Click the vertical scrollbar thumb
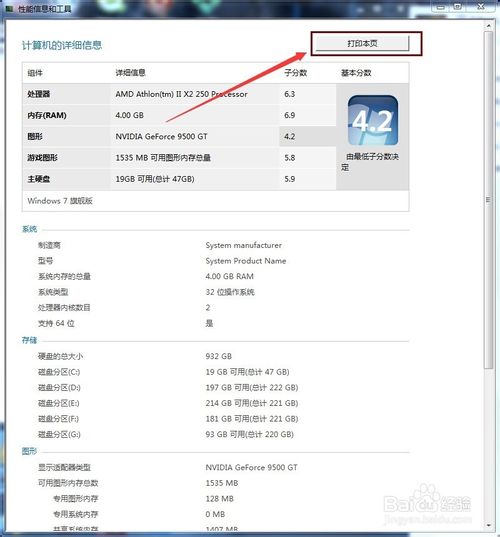Screen dimensions: 500x537 point(489,200)
